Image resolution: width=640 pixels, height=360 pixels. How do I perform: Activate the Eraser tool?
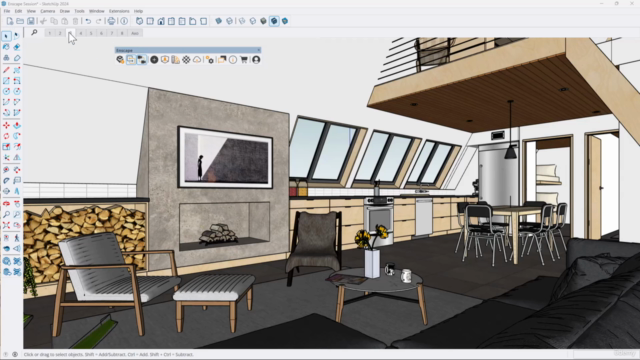coord(17,47)
